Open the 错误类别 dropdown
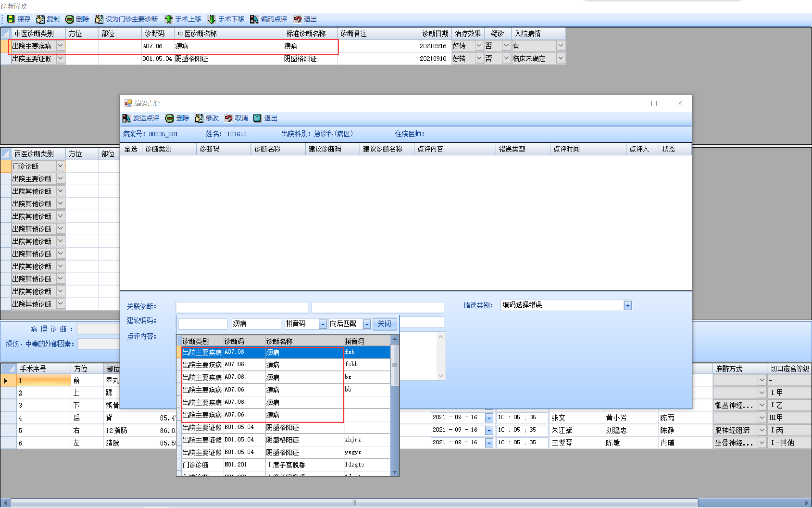812x508 pixels. point(628,306)
